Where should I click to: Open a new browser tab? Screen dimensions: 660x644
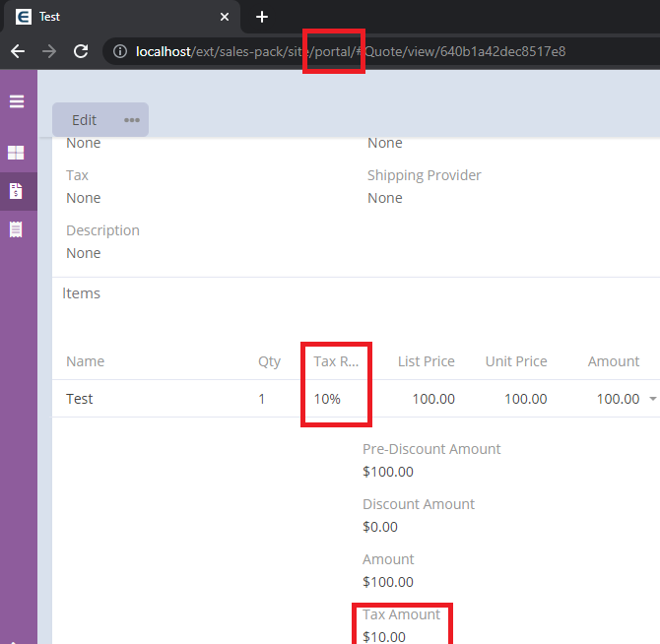coord(262,17)
